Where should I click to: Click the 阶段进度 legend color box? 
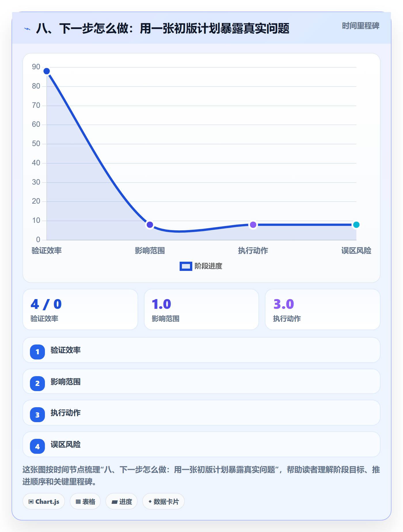pos(186,266)
